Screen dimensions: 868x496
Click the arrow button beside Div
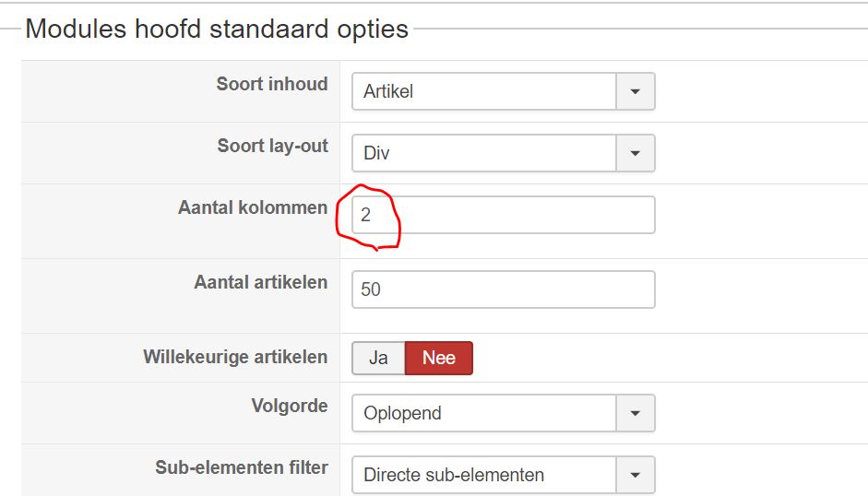click(635, 153)
